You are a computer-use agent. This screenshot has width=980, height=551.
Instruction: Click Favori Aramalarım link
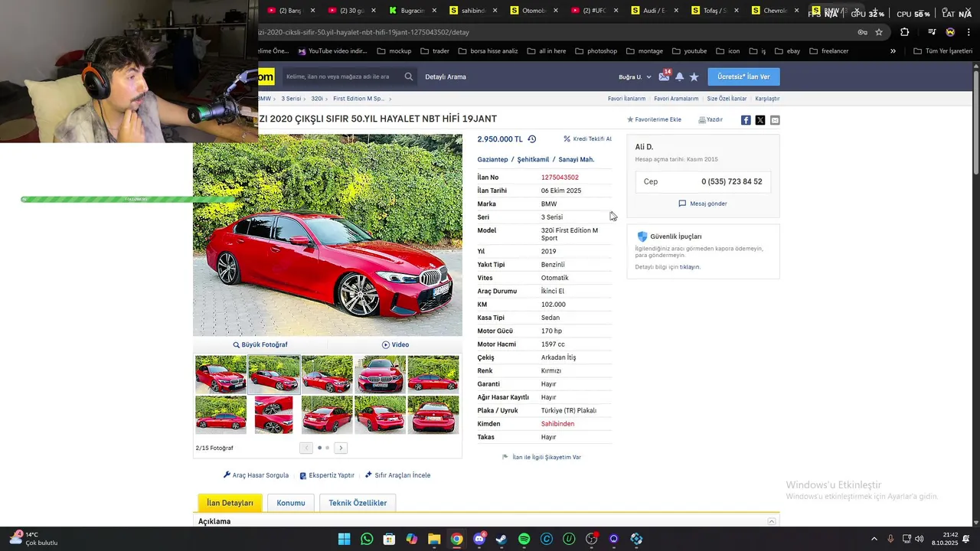[x=676, y=99]
